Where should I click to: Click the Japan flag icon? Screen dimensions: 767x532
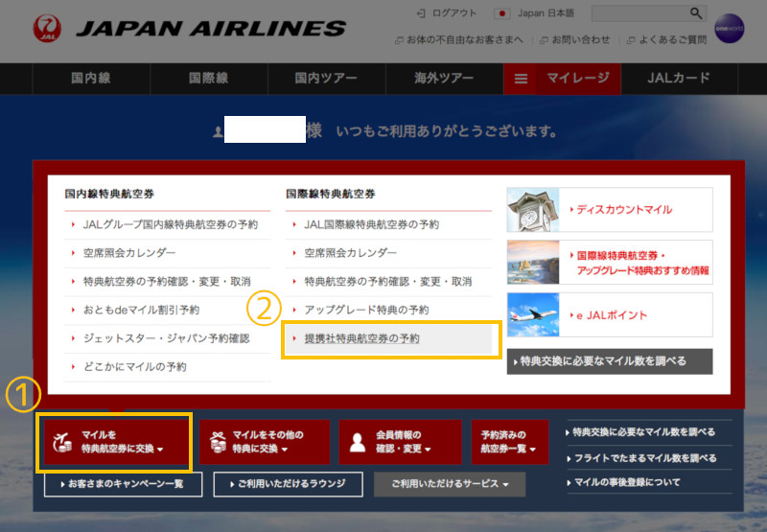(501, 13)
